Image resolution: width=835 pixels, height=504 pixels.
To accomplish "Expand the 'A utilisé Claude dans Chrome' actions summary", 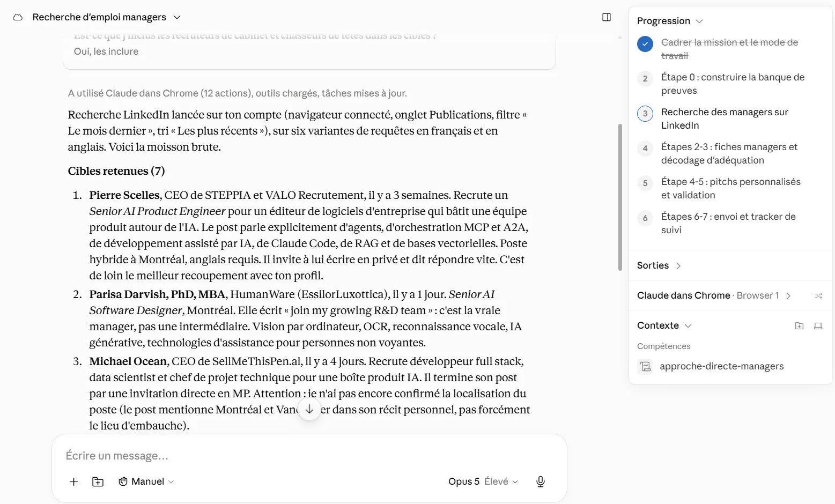I will pos(238,93).
